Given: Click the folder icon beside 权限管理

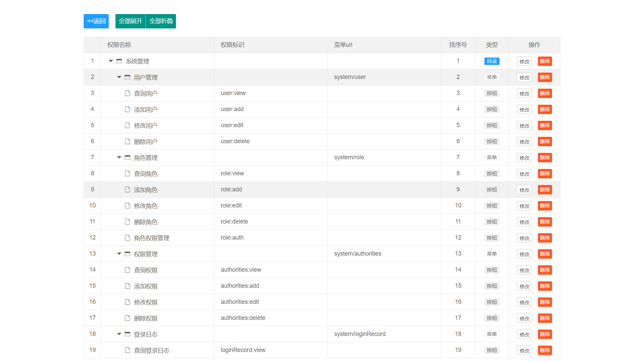Looking at the screenshot, I should tap(127, 254).
